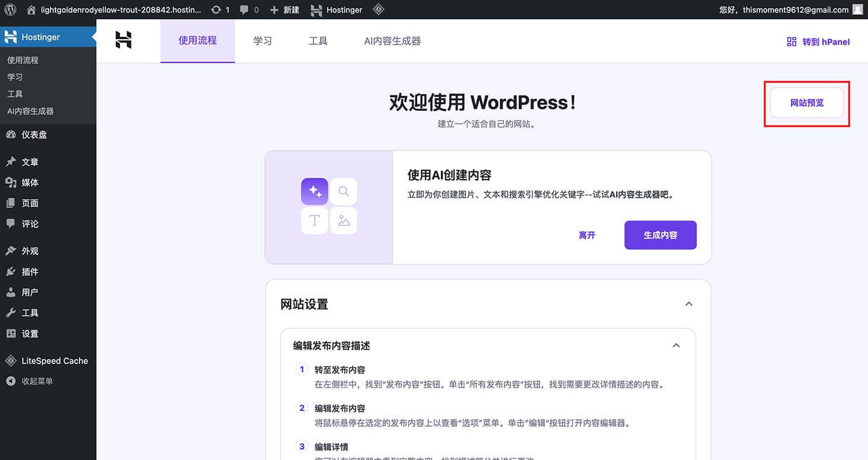Image resolution: width=868 pixels, height=460 pixels.
Task: Click the 插件 plugin icon
Action: [x=11, y=271]
